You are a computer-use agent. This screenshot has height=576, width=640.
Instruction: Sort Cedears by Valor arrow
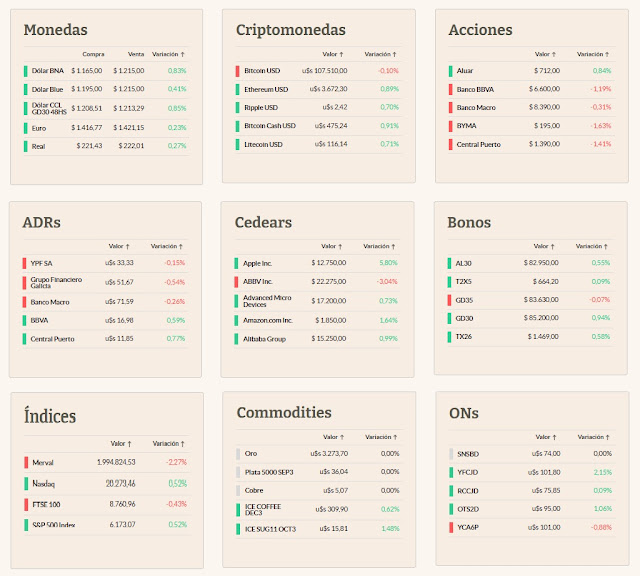[340, 247]
